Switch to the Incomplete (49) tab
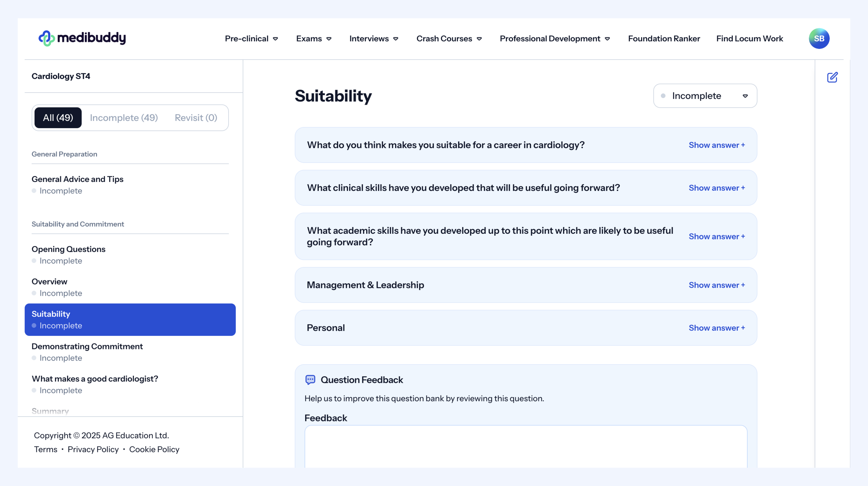 [124, 118]
